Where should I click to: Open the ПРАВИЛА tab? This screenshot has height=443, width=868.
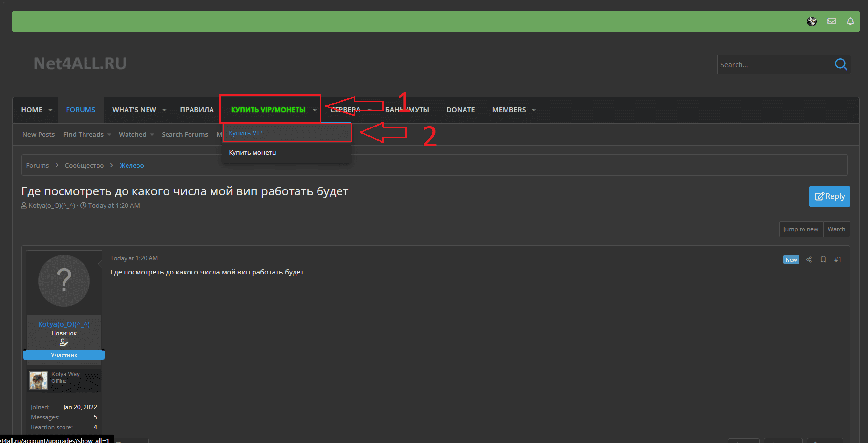tap(196, 110)
